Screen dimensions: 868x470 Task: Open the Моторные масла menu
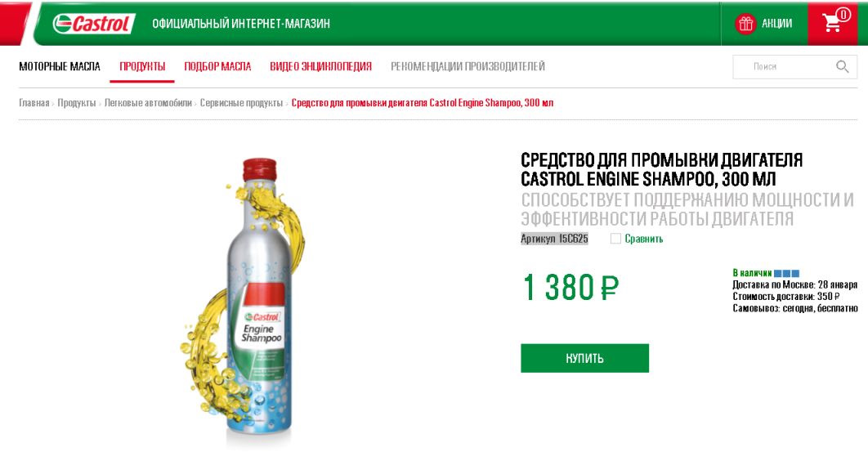(60, 66)
